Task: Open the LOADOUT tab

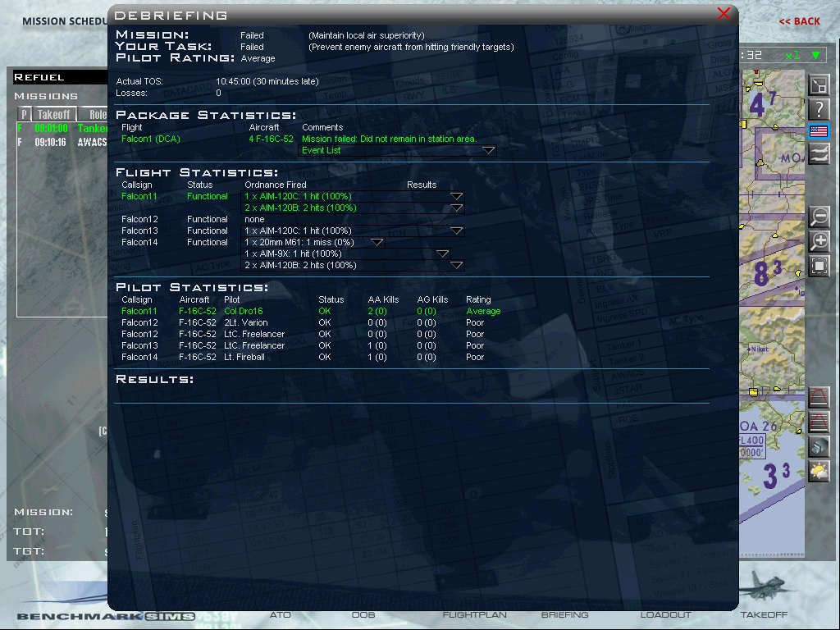Action: [x=665, y=614]
